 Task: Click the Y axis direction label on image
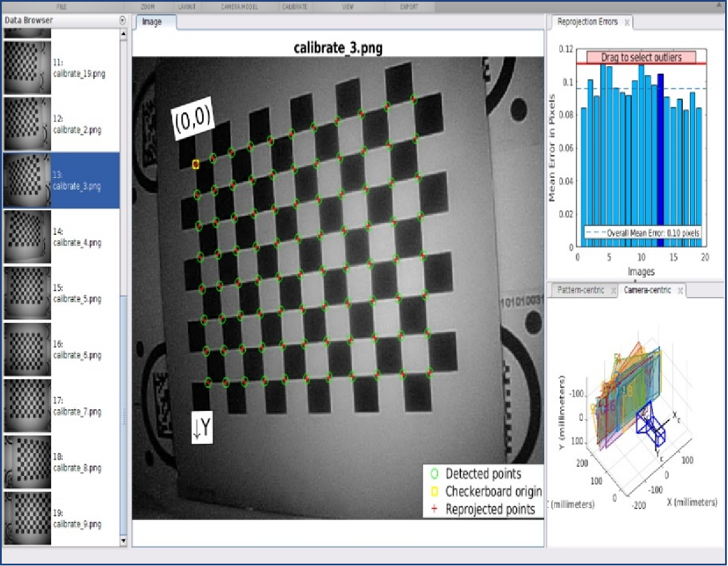point(202,427)
